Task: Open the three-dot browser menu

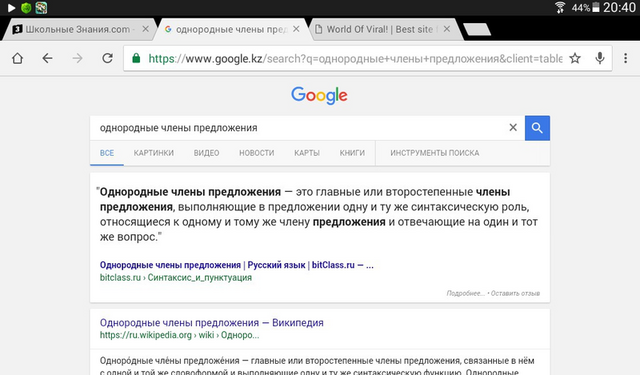Action: coord(625,58)
